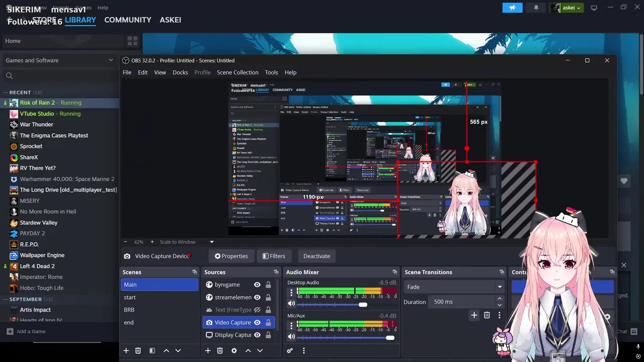The width and height of the screenshot is (644, 362).
Task: Select the BRB scene
Action: (x=159, y=310)
